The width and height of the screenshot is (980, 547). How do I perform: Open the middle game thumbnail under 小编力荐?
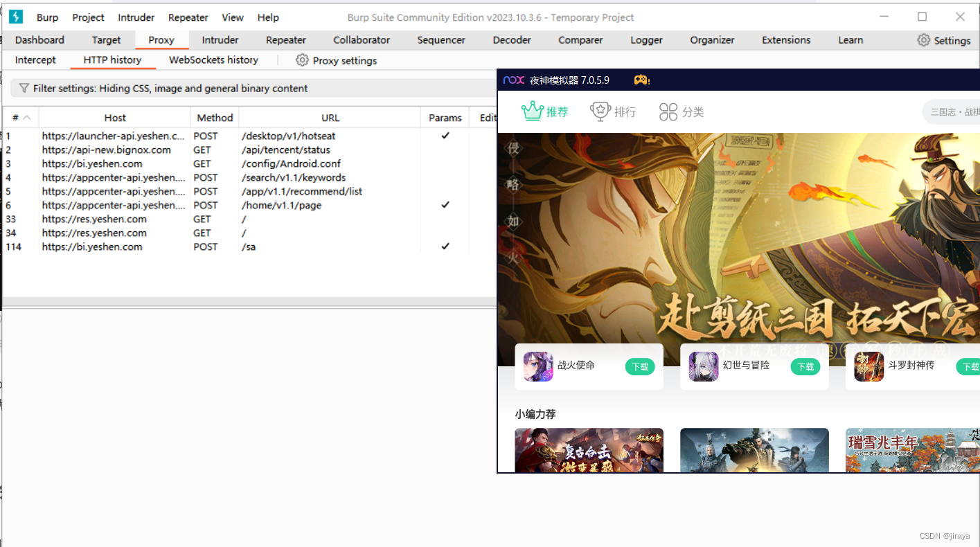tap(754, 450)
